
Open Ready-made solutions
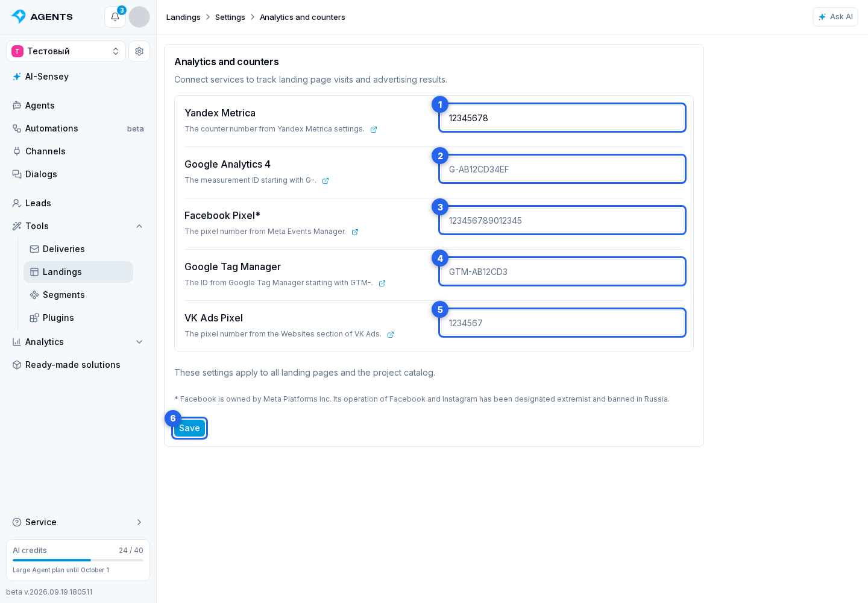point(78,365)
